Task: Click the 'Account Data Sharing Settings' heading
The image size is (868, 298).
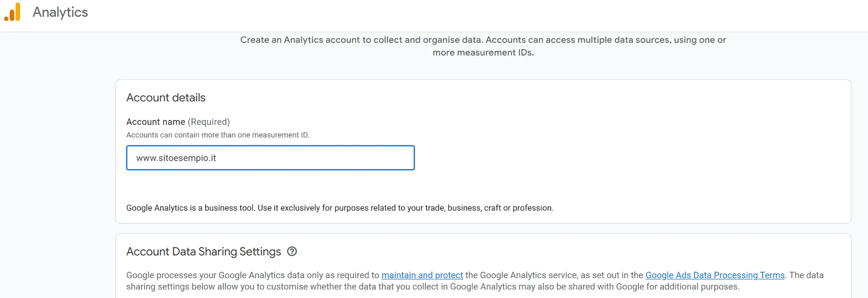Action: pos(203,251)
